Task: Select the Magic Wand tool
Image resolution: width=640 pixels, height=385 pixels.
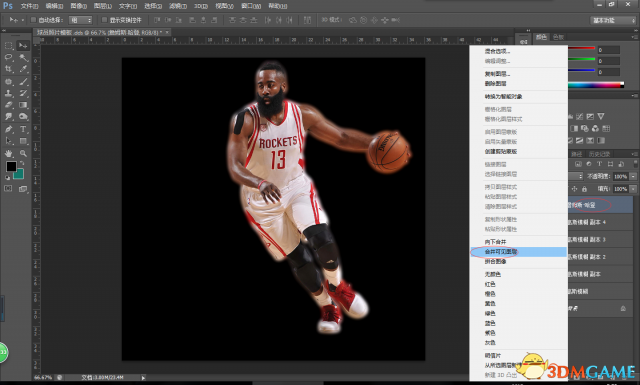Action: [23, 57]
